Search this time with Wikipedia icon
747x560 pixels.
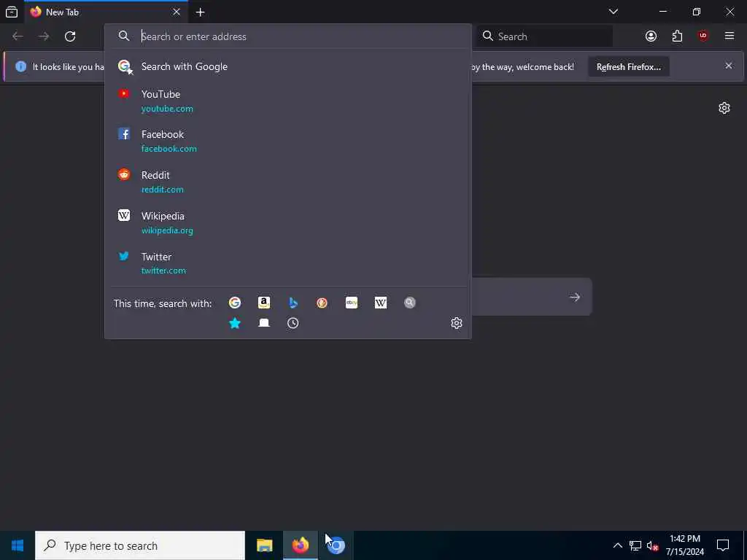381,303
